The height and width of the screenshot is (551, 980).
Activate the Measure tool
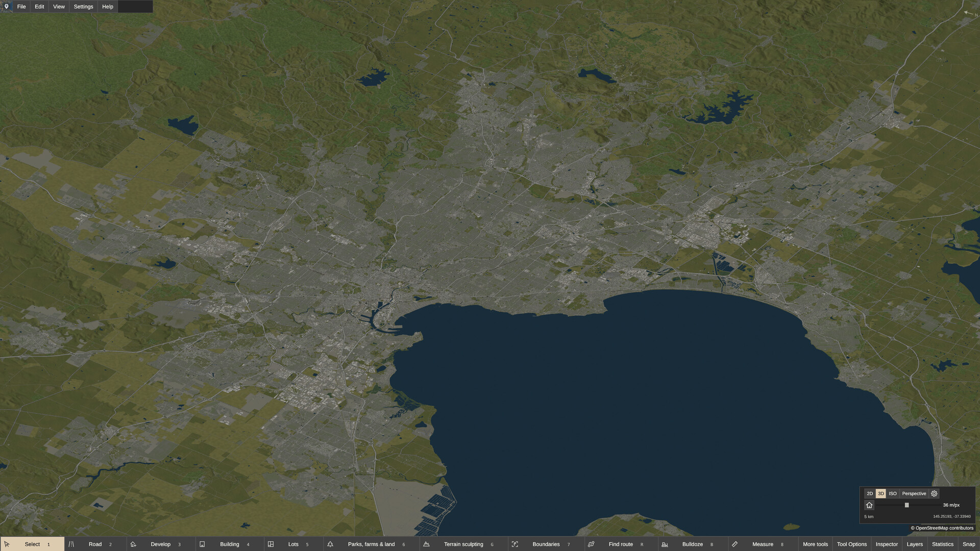[763, 544]
